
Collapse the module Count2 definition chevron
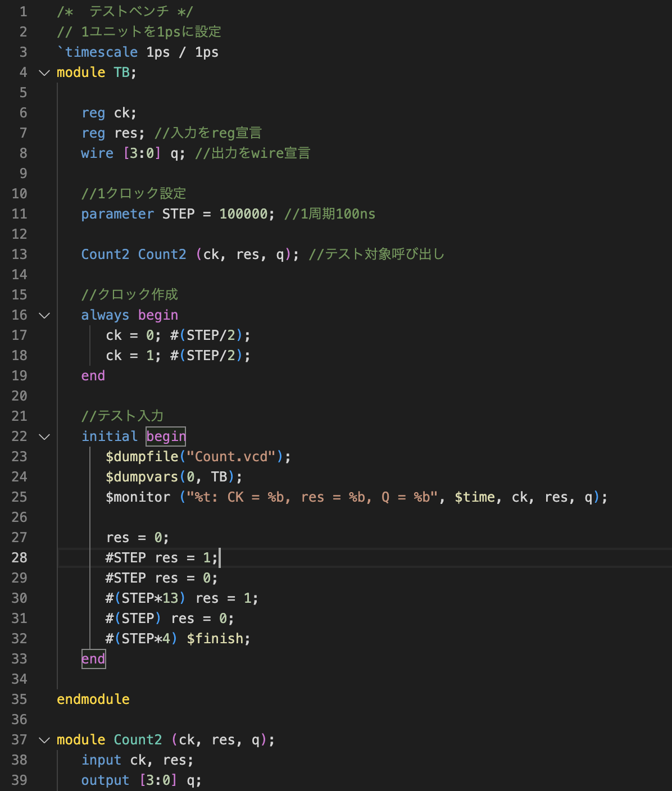44,740
